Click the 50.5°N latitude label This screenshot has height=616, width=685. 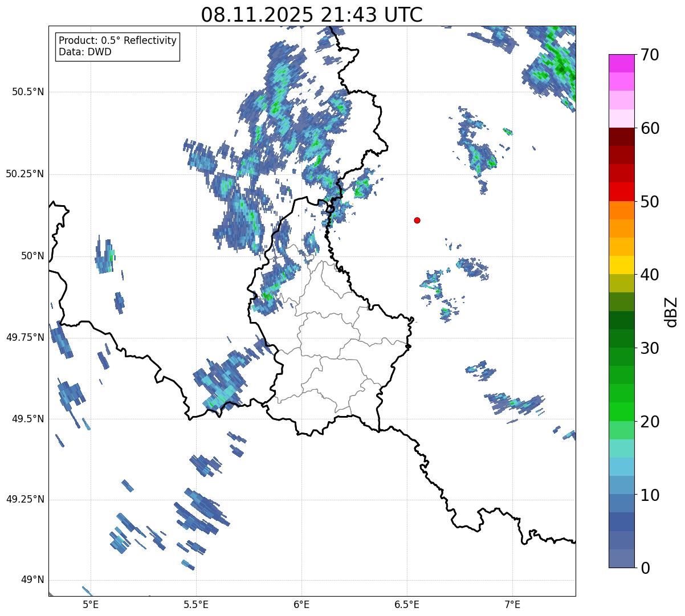pos(28,92)
